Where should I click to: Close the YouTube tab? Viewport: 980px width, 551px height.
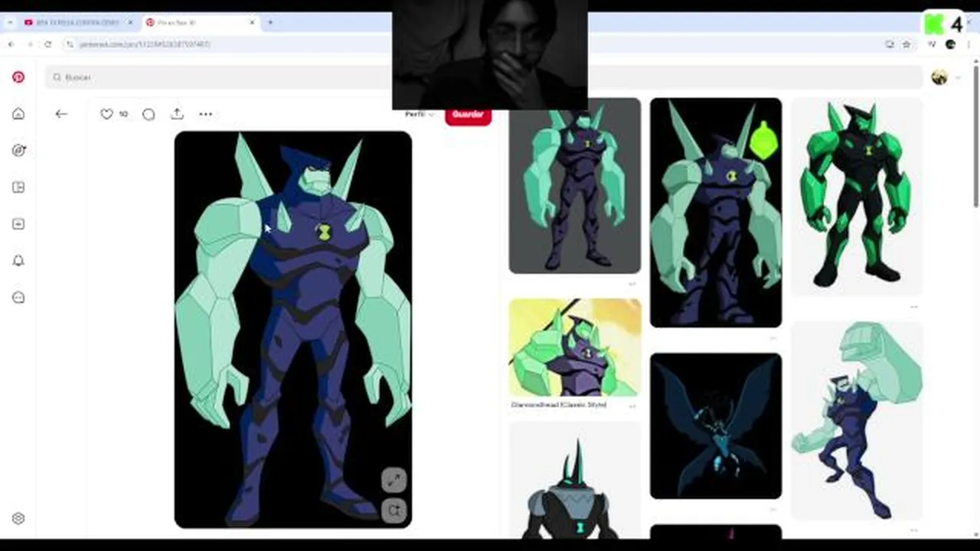130,22
